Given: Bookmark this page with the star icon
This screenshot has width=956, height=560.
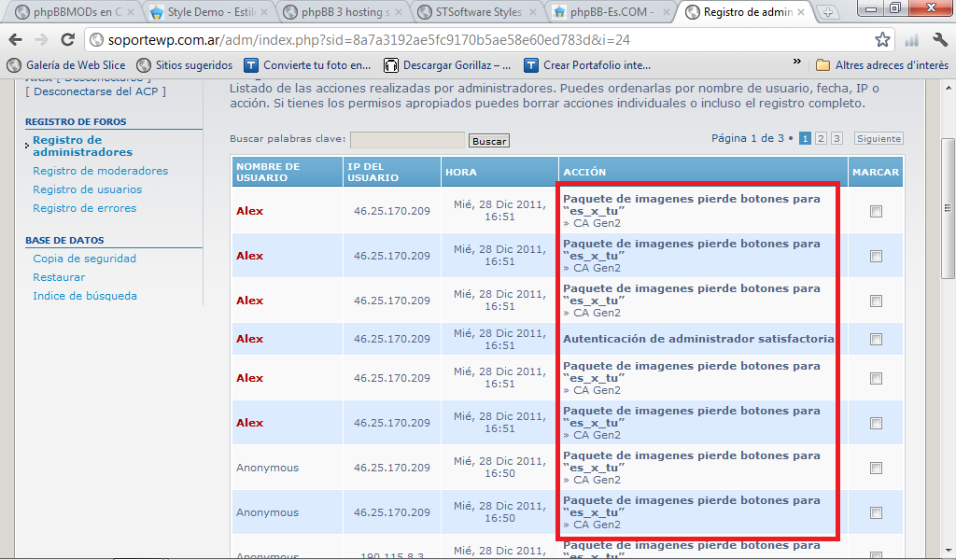Looking at the screenshot, I should tap(882, 40).
